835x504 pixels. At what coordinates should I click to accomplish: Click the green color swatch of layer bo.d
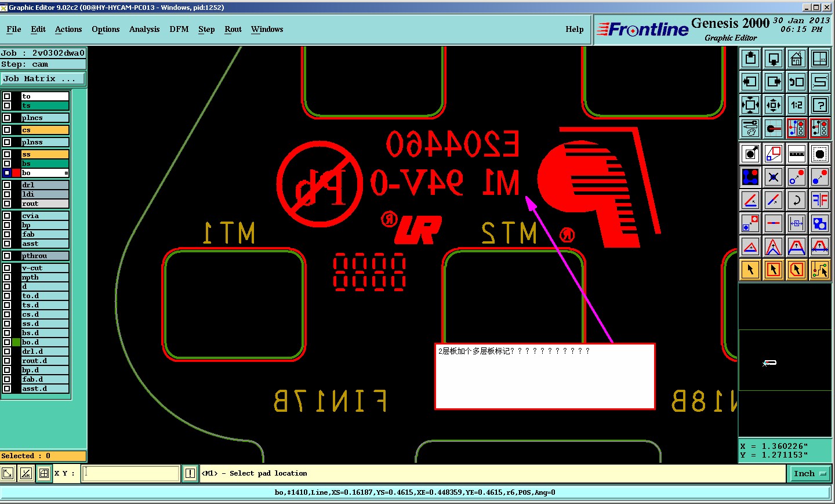point(16,342)
